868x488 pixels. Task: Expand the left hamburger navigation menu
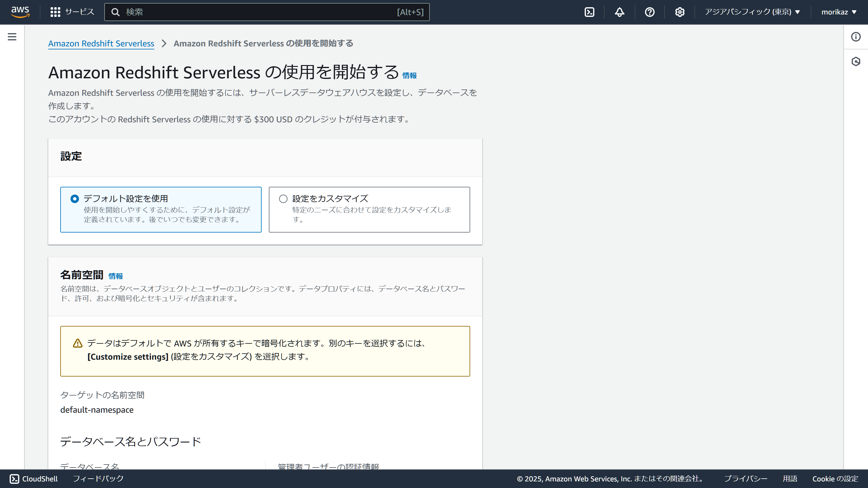pos(12,37)
